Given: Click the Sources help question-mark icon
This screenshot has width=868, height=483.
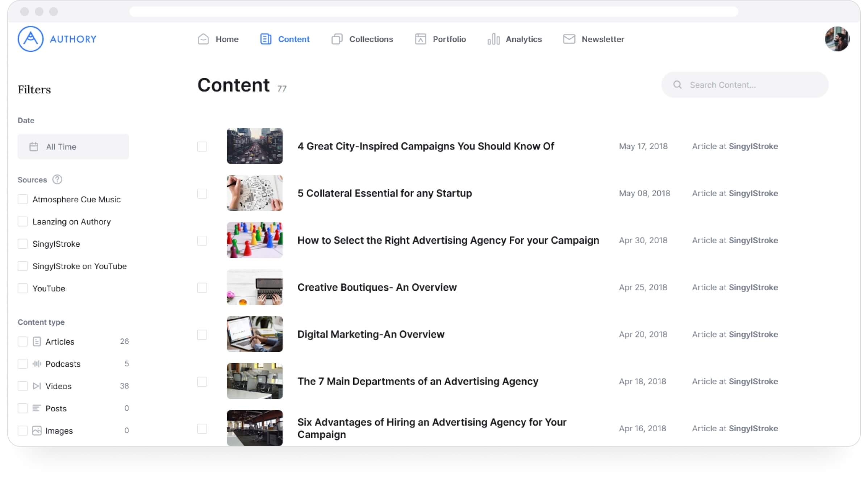Looking at the screenshot, I should click(x=57, y=180).
